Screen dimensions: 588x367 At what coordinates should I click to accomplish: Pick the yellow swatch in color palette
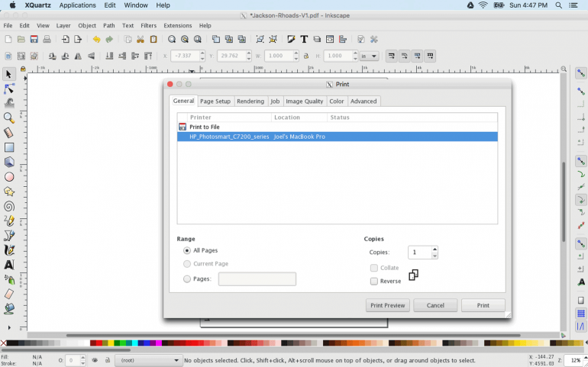point(112,343)
